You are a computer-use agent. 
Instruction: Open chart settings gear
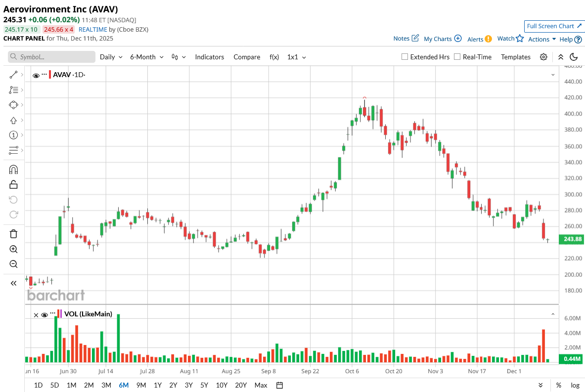[543, 57]
